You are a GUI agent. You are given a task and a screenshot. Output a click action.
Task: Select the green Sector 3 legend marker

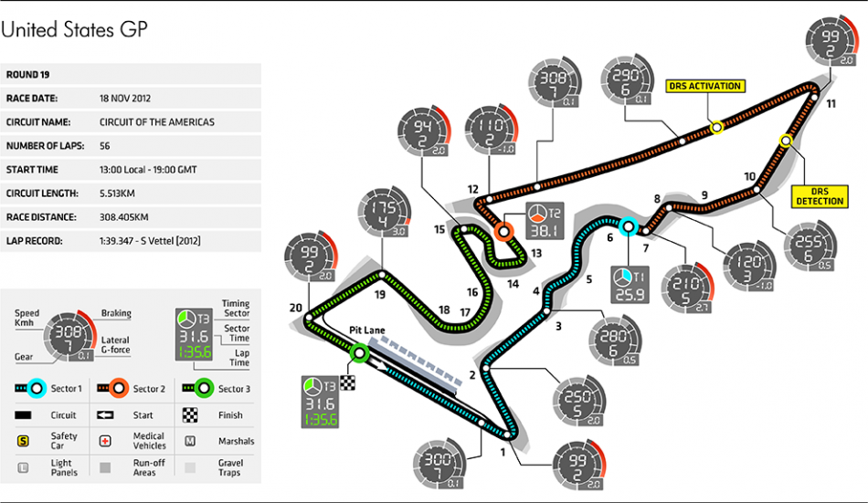(203, 389)
